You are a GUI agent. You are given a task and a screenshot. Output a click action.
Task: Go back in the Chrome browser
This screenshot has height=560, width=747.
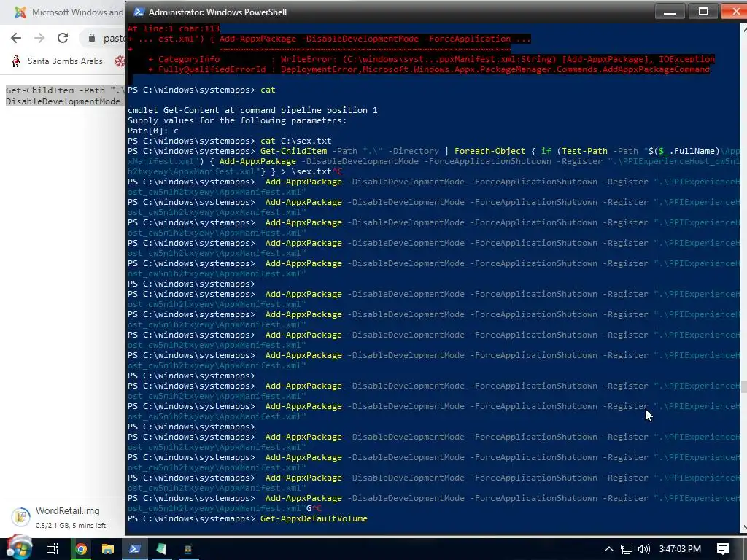(x=16, y=38)
